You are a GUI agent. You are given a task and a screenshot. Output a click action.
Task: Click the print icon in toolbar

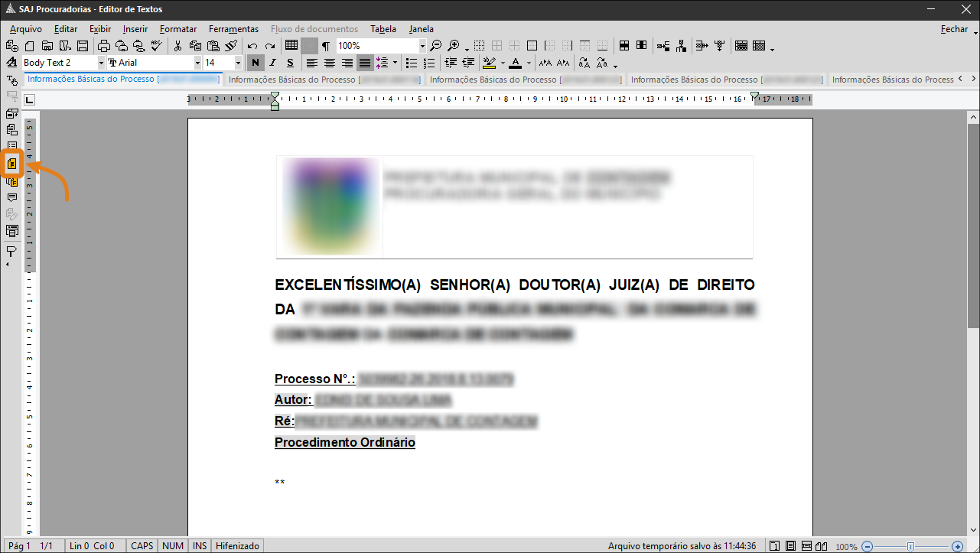click(104, 46)
